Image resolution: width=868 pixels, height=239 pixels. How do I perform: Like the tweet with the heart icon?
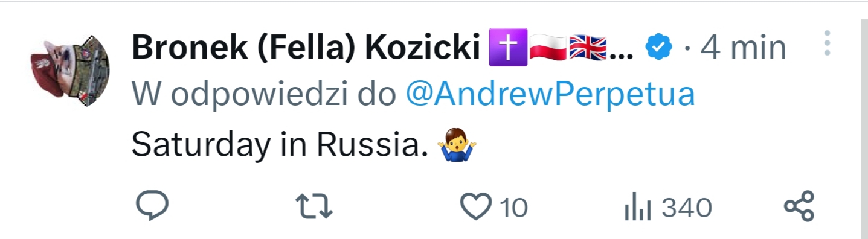[477, 208]
